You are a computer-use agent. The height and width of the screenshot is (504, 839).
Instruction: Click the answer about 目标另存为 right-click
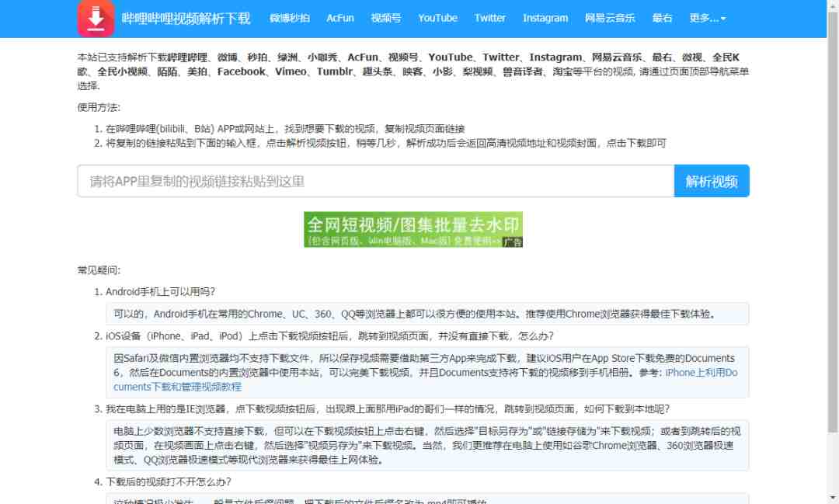pos(427,445)
